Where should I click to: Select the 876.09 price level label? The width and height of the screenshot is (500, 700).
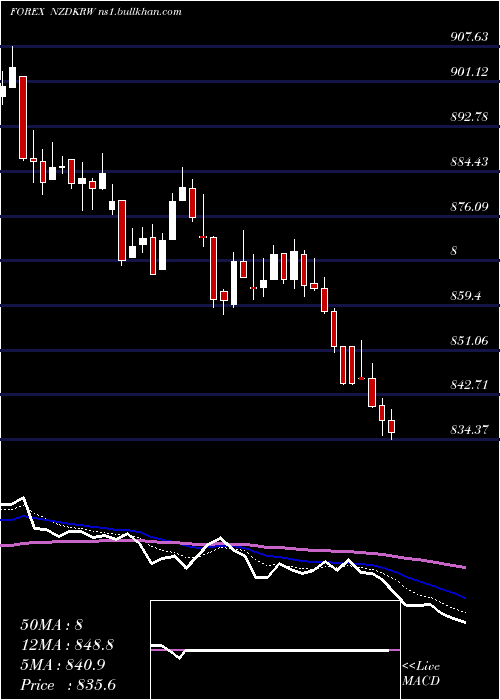(x=469, y=206)
